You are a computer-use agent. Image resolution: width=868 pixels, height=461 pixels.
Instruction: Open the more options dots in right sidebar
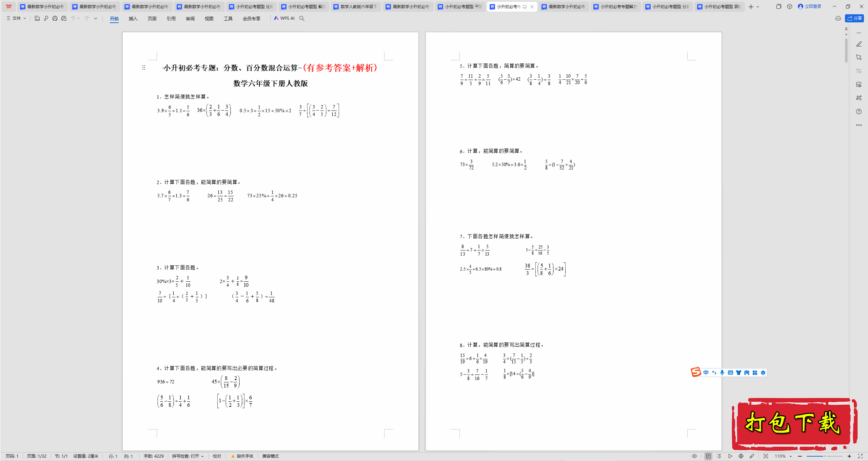click(x=859, y=125)
